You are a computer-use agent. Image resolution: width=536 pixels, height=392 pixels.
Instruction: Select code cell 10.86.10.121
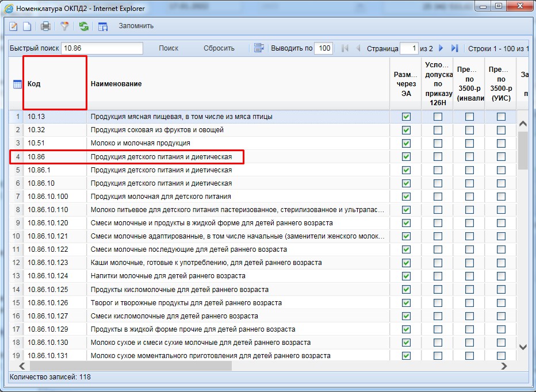pyautogui.click(x=55, y=236)
